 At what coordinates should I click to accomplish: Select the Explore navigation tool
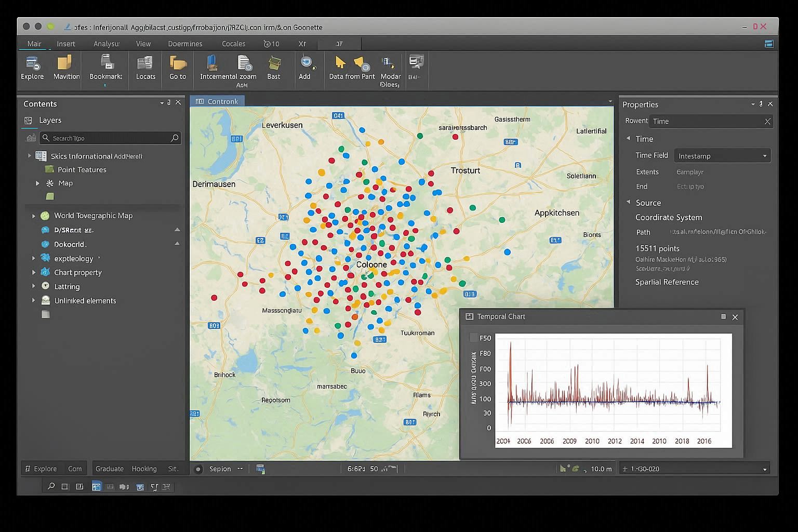point(32,68)
